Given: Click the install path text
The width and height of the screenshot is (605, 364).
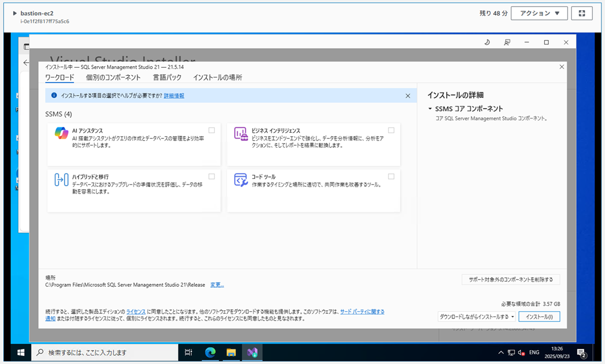Looking at the screenshot, I should 125,285.
